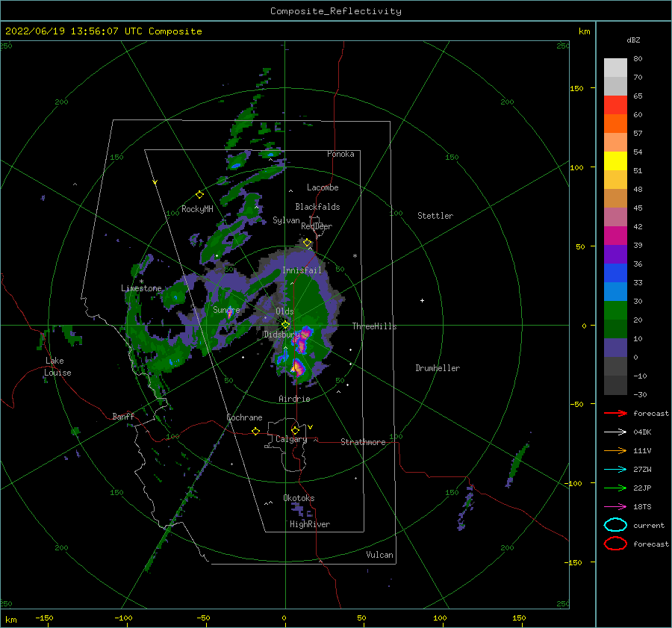
Task: Click the HighRiver label
Action: pyautogui.click(x=309, y=524)
